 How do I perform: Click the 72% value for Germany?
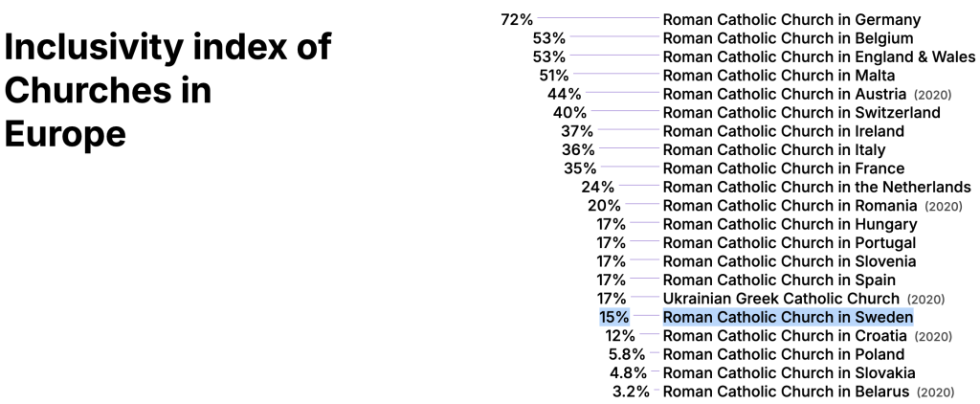(x=517, y=19)
